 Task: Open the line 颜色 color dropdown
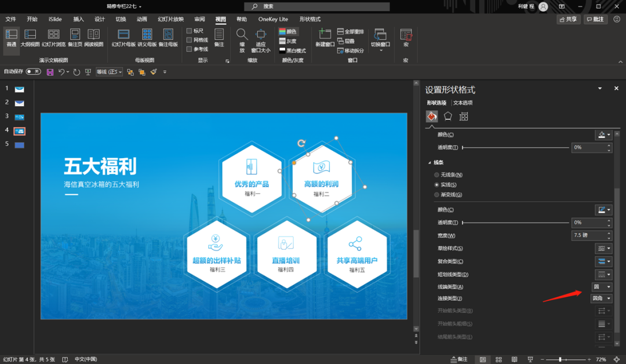click(x=603, y=210)
